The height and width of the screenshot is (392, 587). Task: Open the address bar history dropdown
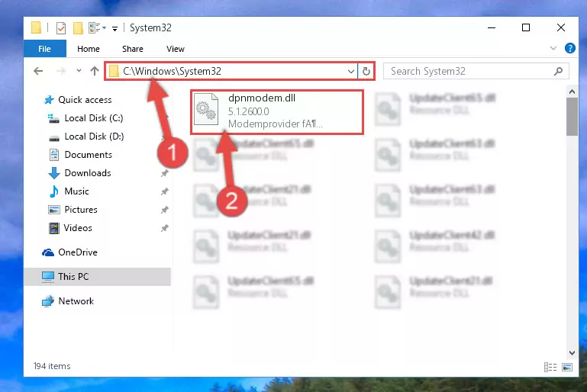351,71
